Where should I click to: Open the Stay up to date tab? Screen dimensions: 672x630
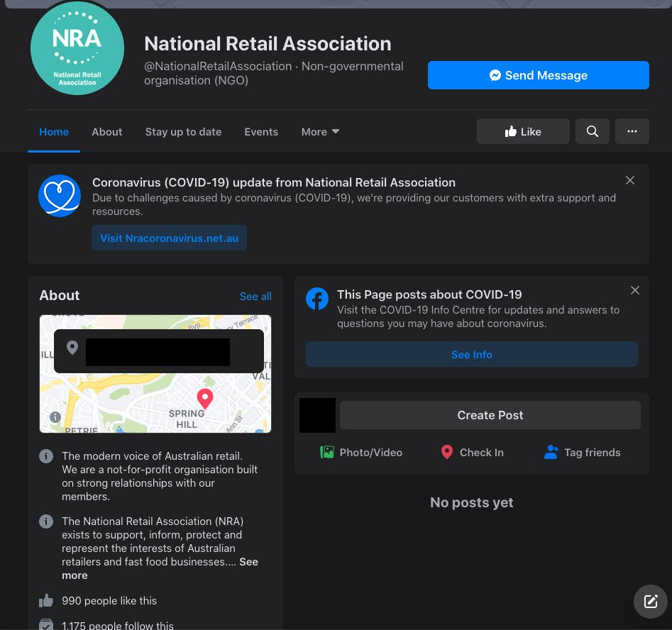[183, 131]
